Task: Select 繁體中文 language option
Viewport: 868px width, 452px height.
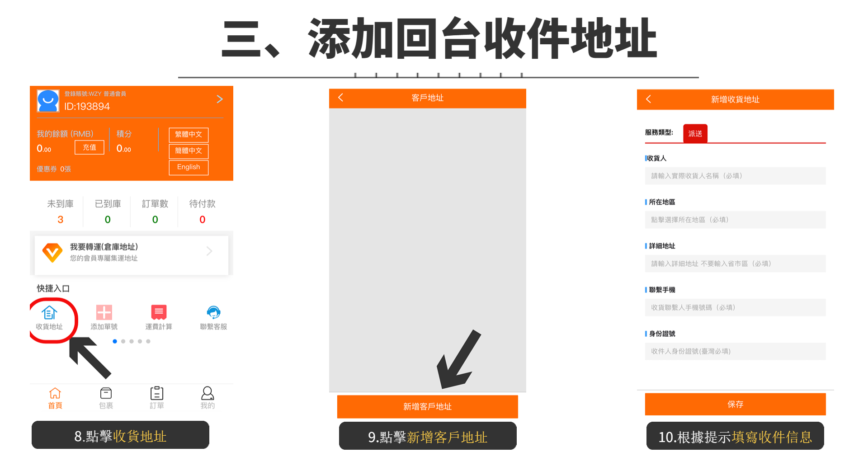Action: pyautogui.click(x=189, y=135)
